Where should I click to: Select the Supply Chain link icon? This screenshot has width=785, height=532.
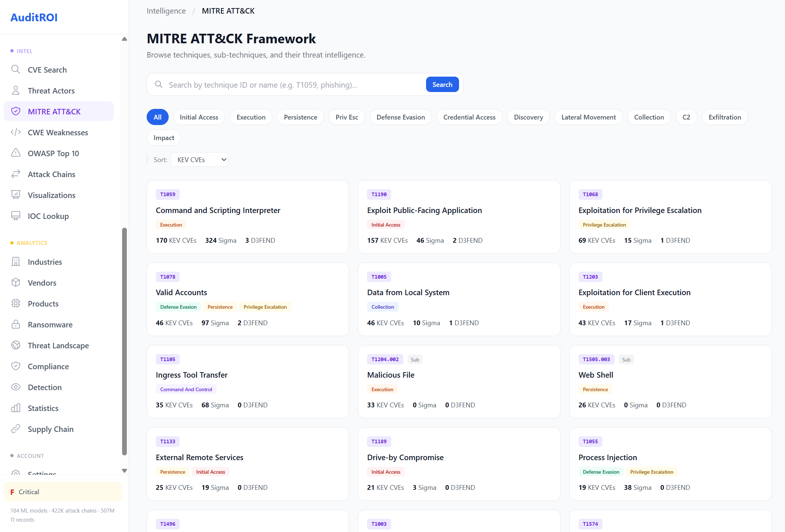click(x=16, y=429)
